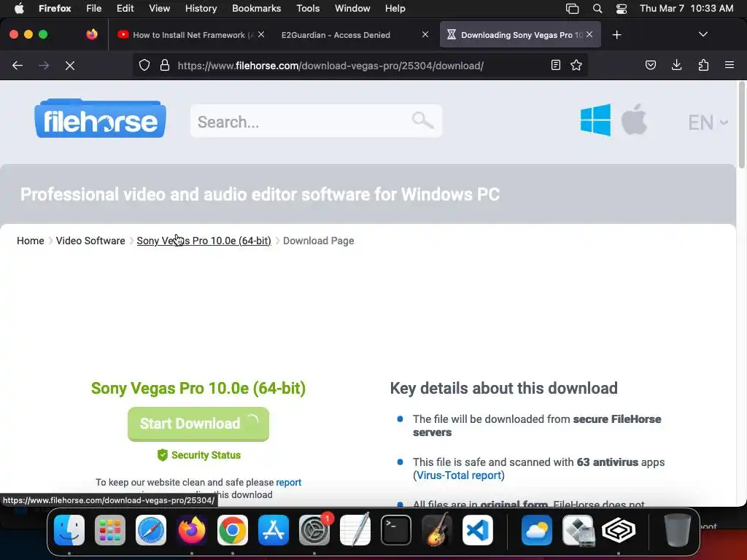Expand the list all tabs chevron

pos(703,34)
